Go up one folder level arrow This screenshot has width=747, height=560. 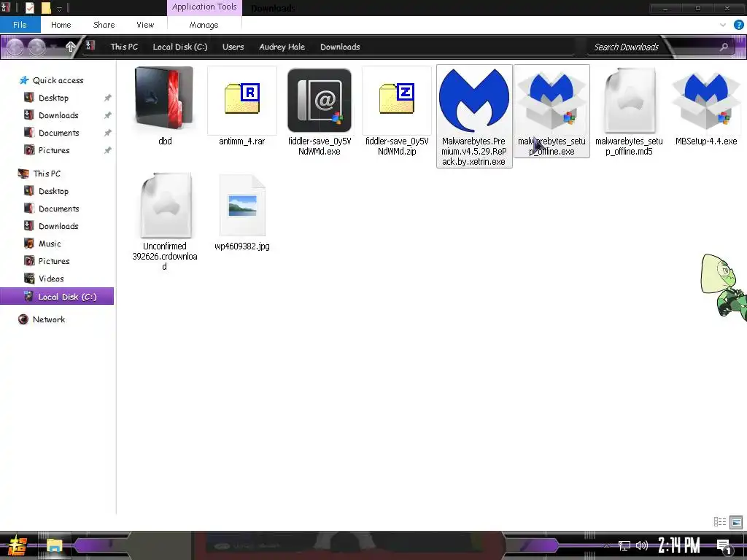tap(71, 47)
